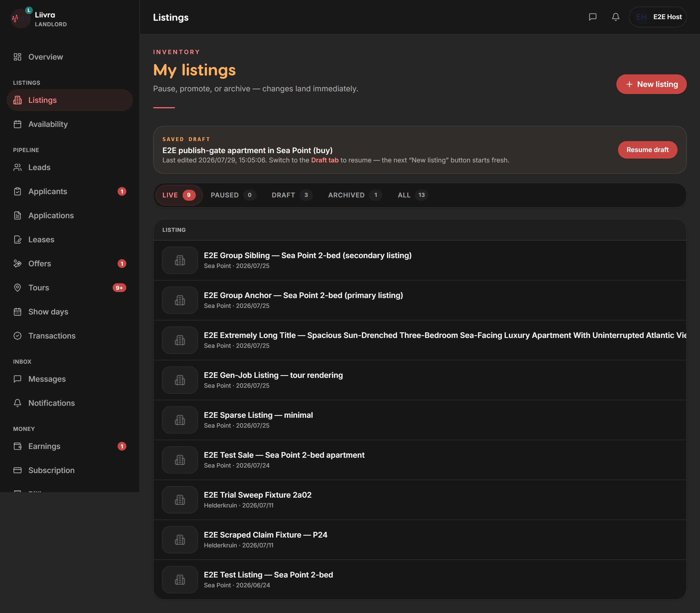Click the Earnings badge showing 1
Viewport: 700px width, 613px height.
click(x=122, y=446)
